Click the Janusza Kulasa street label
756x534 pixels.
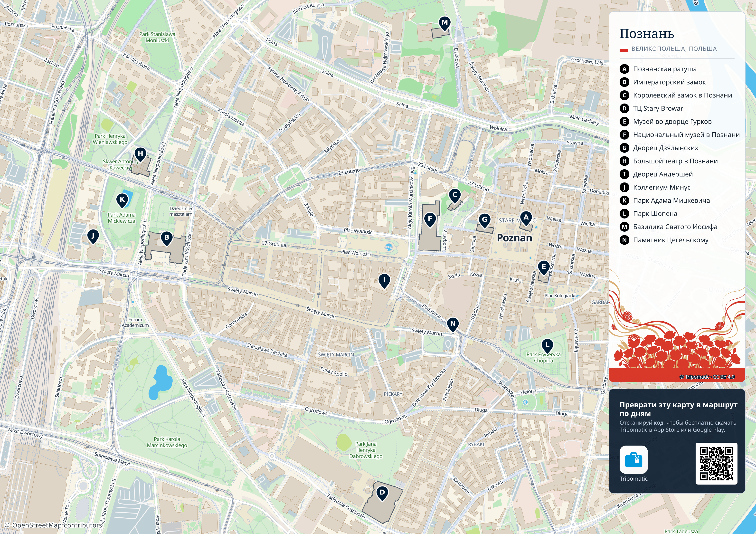click(308, 8)
